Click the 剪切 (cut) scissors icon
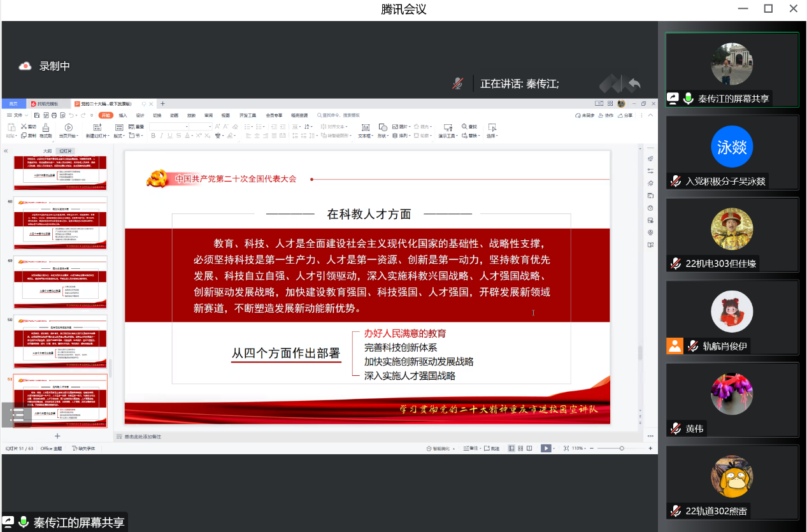The image size is (807, 532). [x=24, y=126]
